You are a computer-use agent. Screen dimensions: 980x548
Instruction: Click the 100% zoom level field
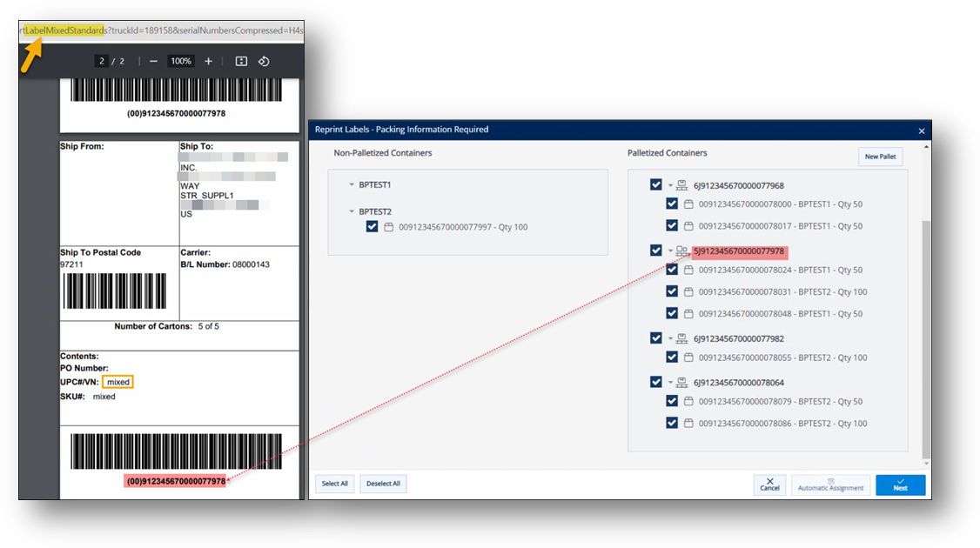tap(181, 62)
